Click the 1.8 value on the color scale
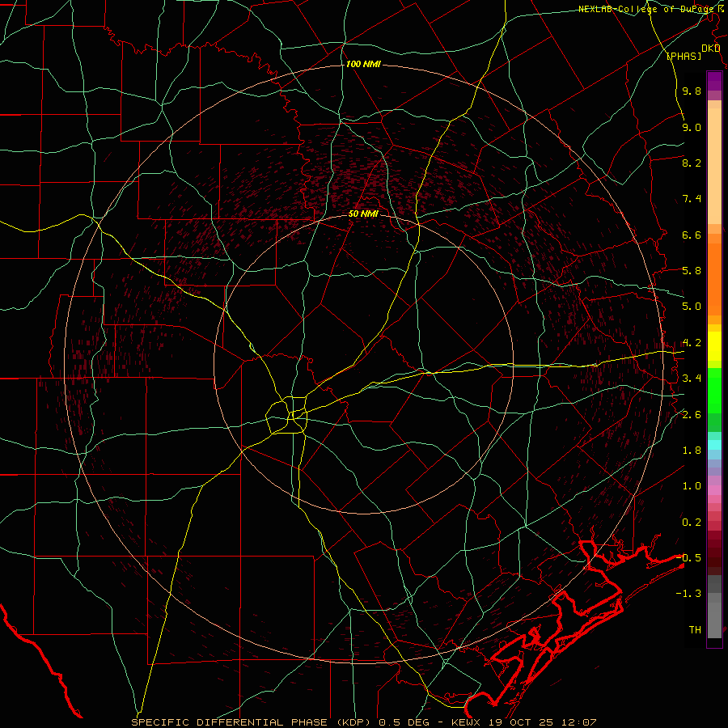The height and width of the screenshot is (728, 728). (692, 451)
